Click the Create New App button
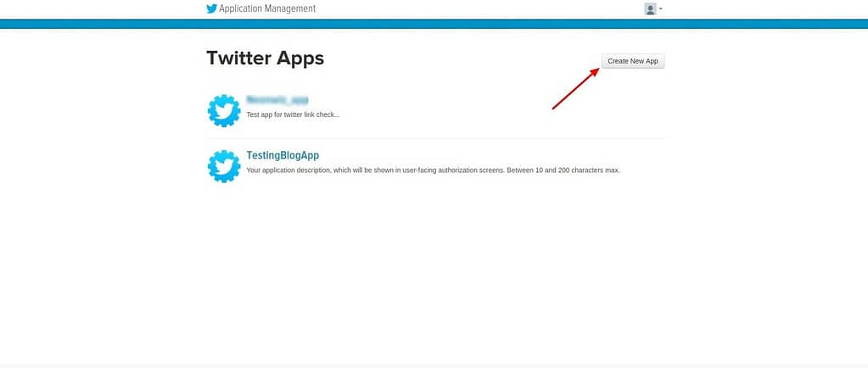This screenshot has height=368, width=868. [633, 61]
